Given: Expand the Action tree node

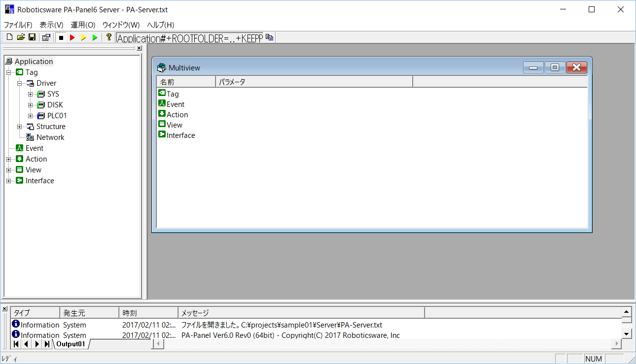Looking at the screenshot, I should pos(9,159).
